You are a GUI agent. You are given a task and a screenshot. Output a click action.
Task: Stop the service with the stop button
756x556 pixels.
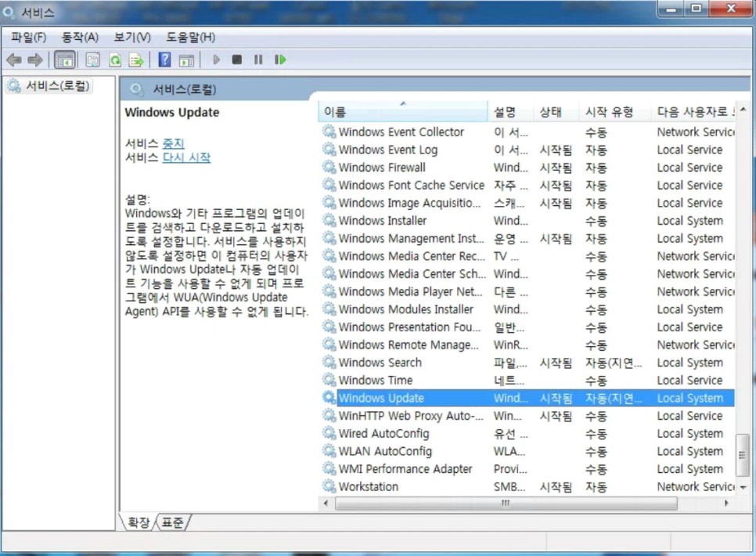coord(236,60)
